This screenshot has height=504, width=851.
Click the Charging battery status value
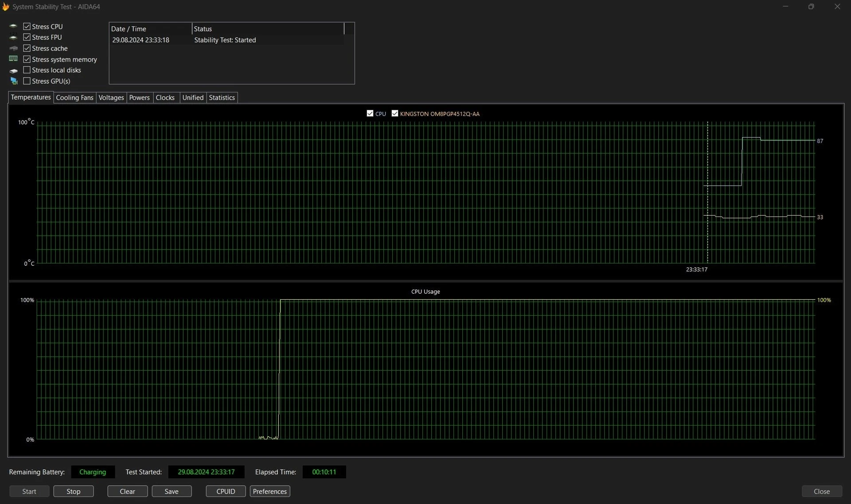(x=93, y=472)
